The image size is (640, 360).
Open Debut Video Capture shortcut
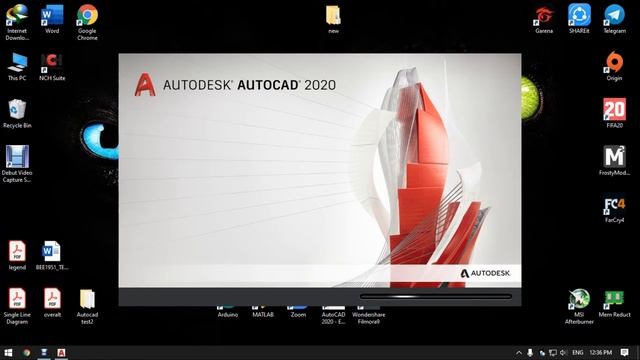[x=17, y=164]
